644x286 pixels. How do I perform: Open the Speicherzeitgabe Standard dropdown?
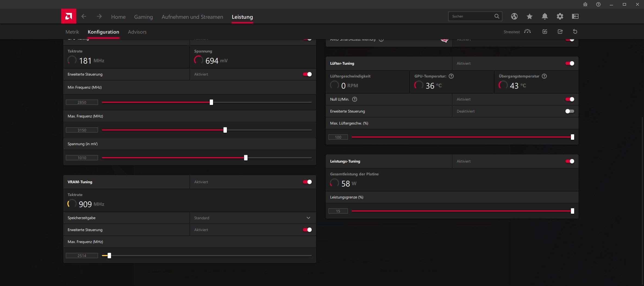[x=253, y=218]
